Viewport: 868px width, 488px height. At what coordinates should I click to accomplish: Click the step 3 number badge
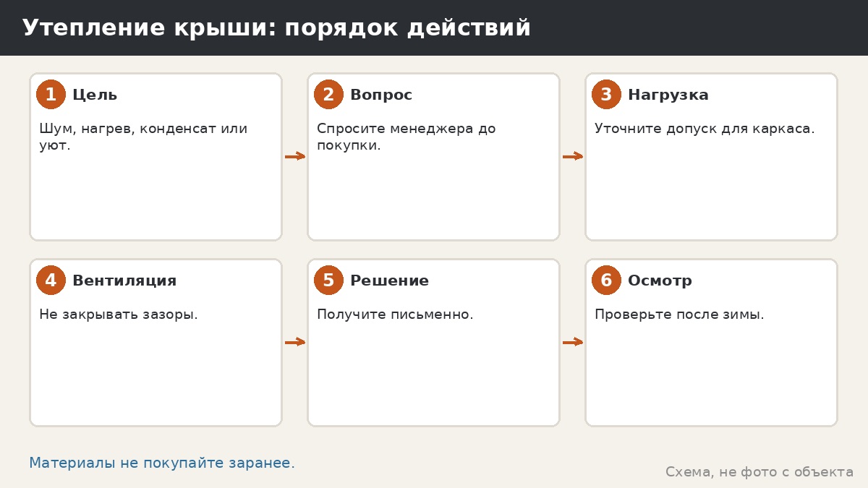click(x=606, y=95)
